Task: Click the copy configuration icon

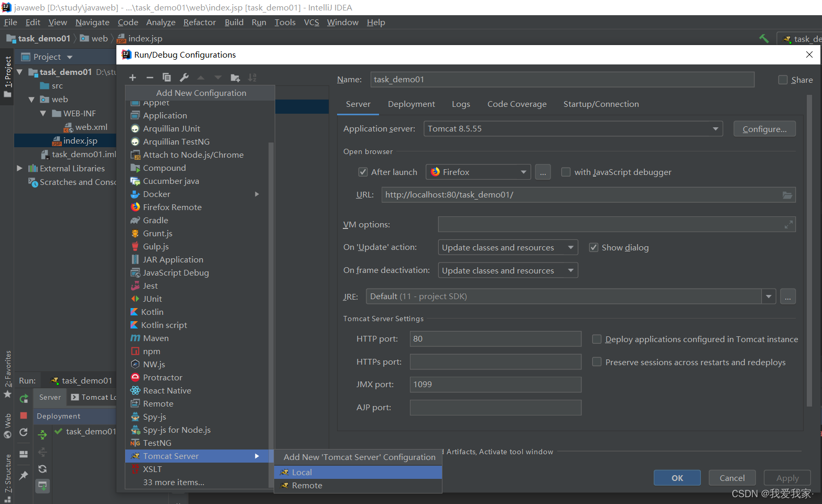Action: coord(167,78)
